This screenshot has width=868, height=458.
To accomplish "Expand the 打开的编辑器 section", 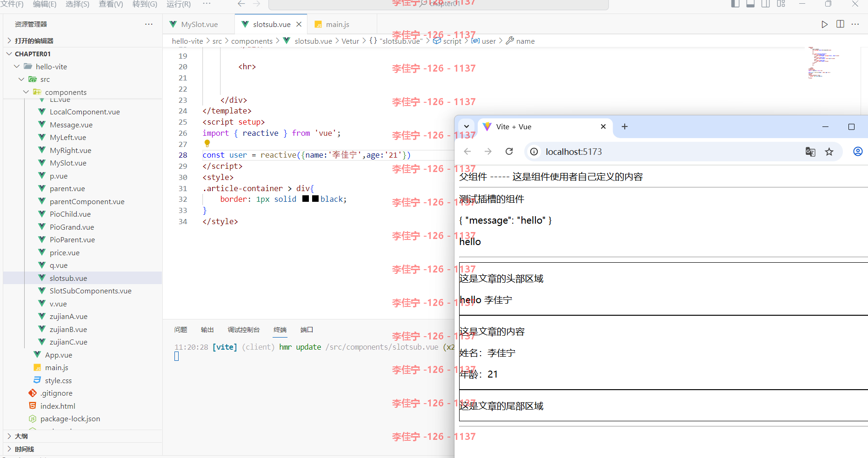I will point(83,41).
